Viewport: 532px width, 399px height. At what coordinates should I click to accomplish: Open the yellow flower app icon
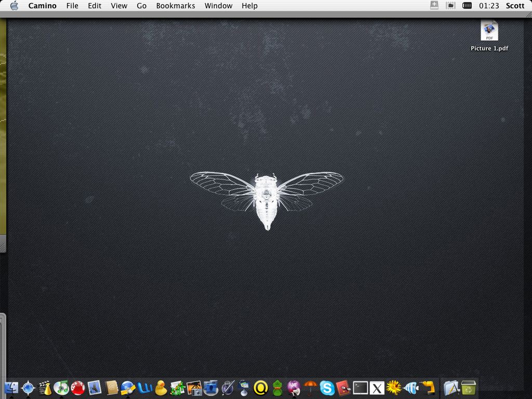pyautogui.click(x=394, y=388)
